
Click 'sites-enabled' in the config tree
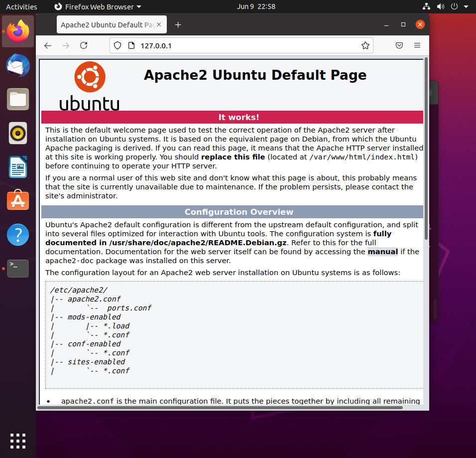coord(96,362)
